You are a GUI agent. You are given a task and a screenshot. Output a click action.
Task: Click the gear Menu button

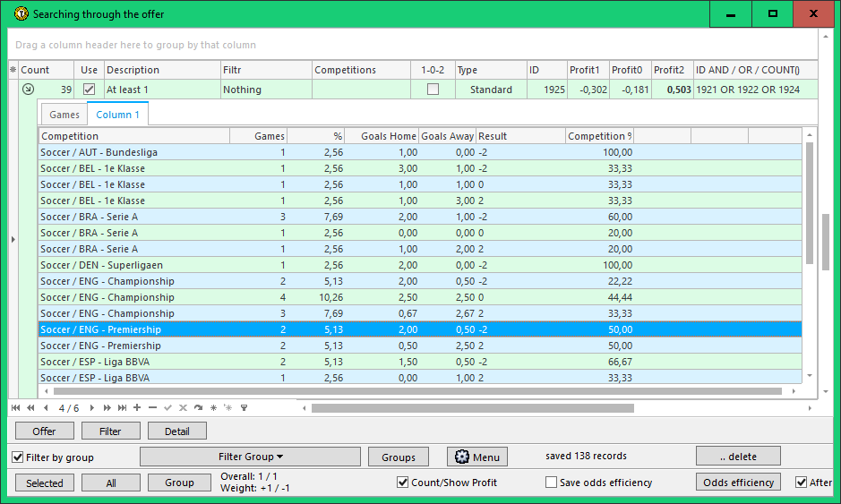(477, 457)
